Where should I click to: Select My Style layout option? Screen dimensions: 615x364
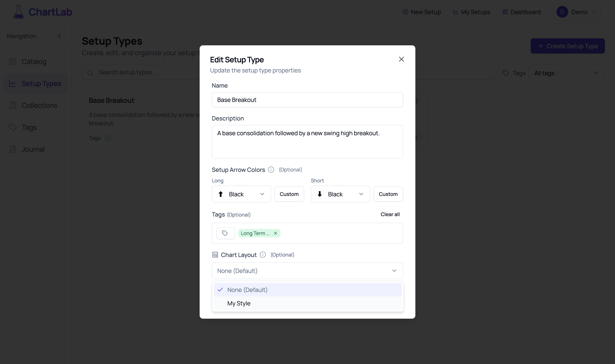pyautogui.click(x=307, y=303)
